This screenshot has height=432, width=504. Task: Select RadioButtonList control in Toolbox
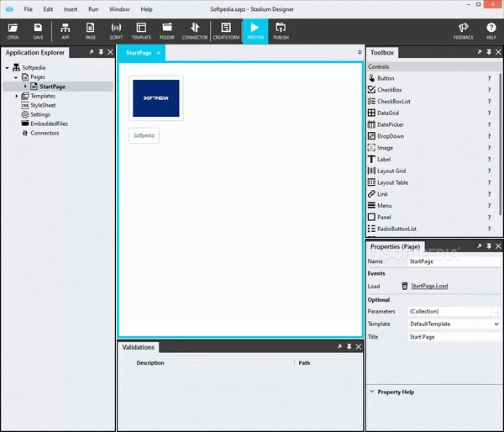396,229
